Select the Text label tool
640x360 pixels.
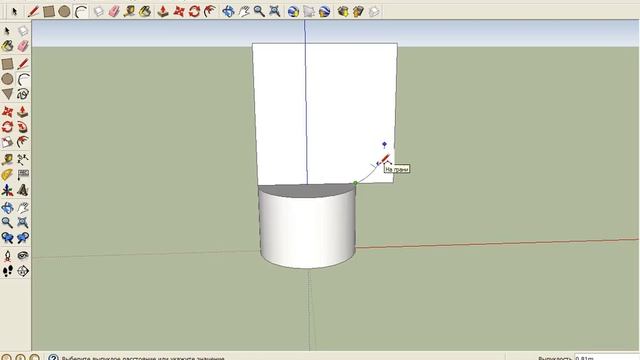[x=23, y=175]
